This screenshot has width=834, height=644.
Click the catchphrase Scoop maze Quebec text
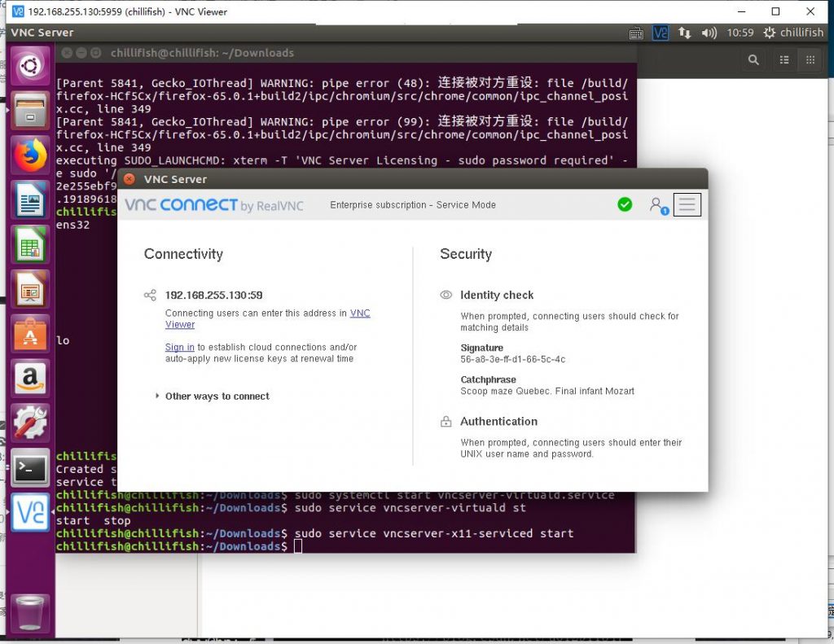[x=547, y=392]
